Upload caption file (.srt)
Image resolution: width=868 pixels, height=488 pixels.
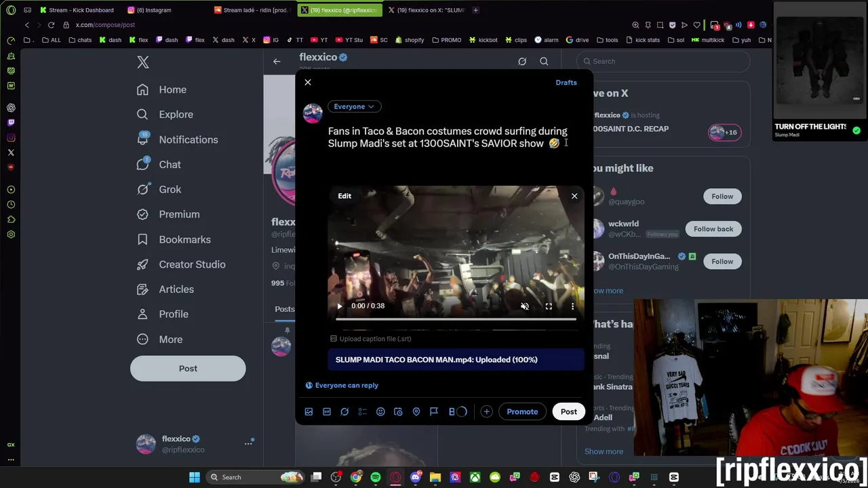click(370, 339)
